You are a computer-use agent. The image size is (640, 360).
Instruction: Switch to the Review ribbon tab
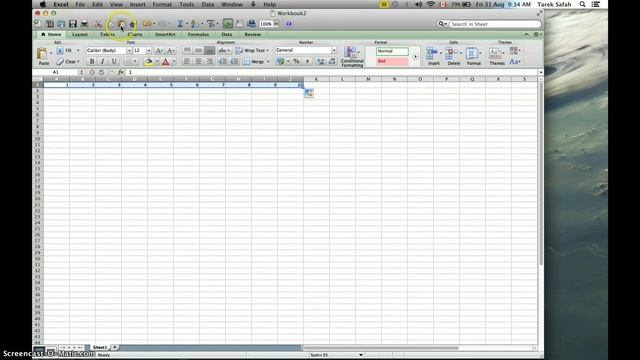253,35
